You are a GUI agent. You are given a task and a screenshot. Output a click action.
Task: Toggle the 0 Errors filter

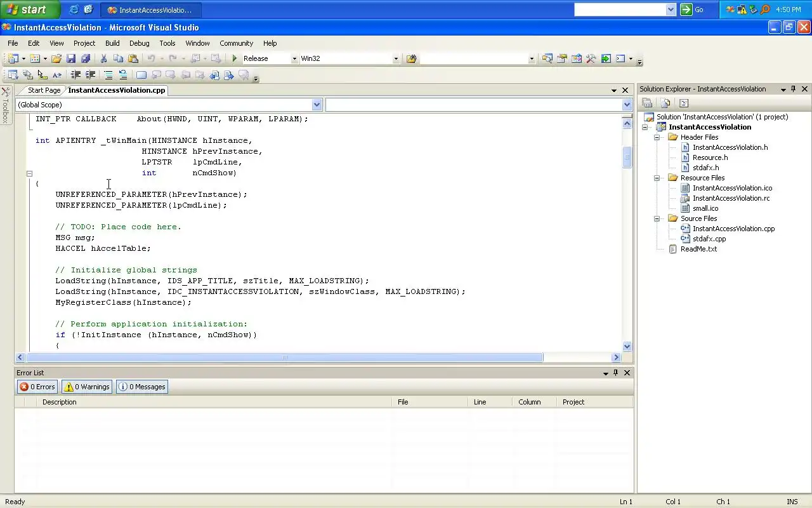pos(37,387)
